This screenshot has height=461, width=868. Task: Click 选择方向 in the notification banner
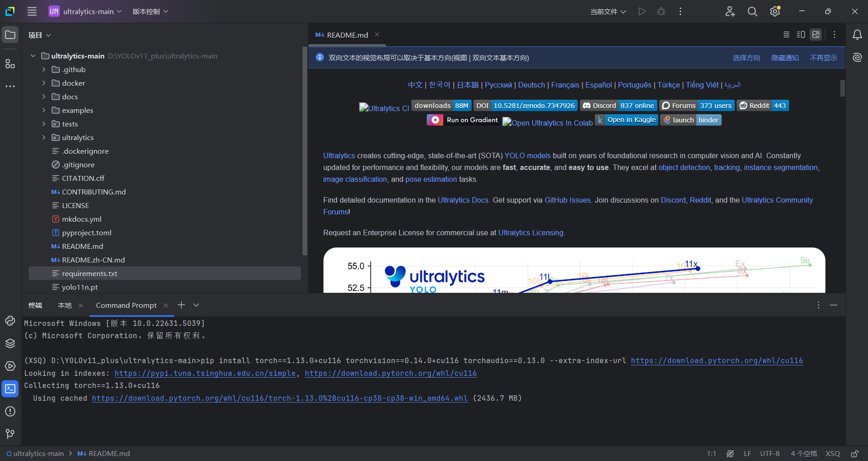[x=747, y=58]
